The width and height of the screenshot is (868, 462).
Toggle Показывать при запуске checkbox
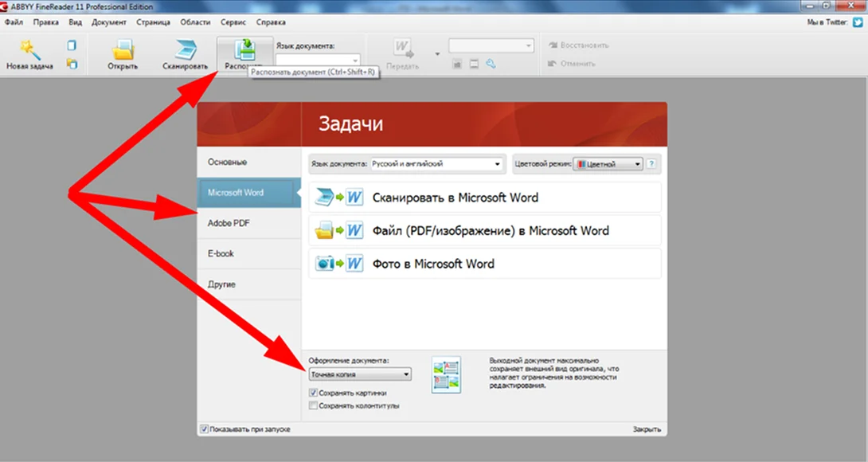[x=205, y=429]
